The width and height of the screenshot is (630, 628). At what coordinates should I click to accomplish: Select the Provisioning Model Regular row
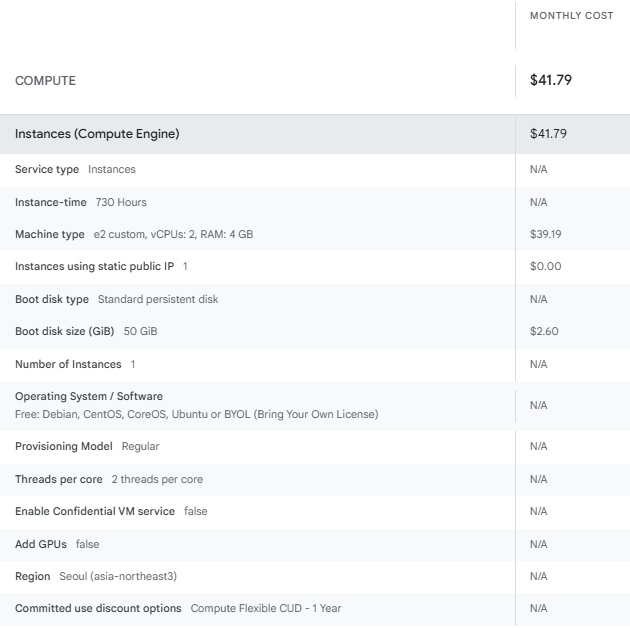[315, 446]
